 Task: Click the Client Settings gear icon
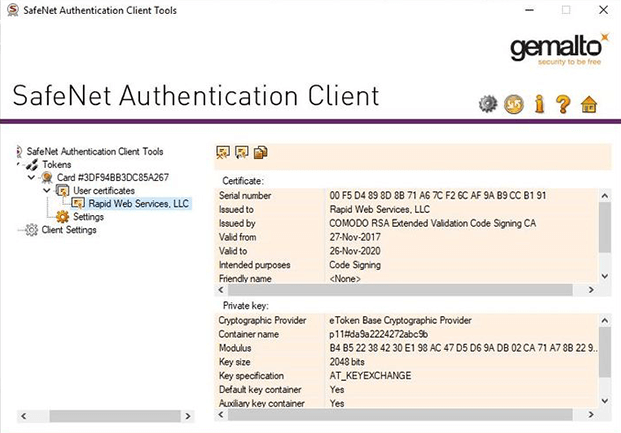(31, 230)
